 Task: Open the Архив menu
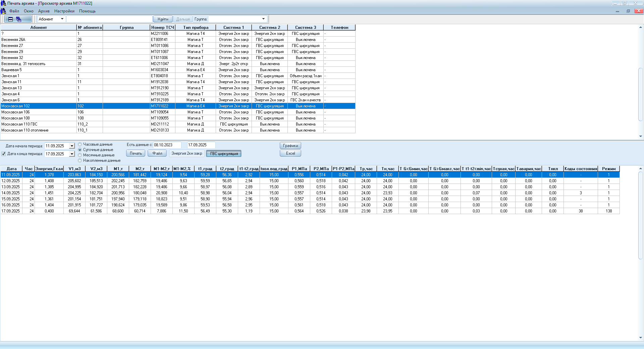[44, 11]
